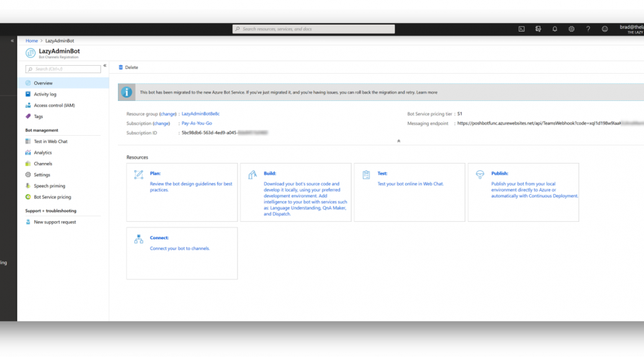Open the Plan: resource link
The width and height of the screenshot is (644, 357).
155,173
